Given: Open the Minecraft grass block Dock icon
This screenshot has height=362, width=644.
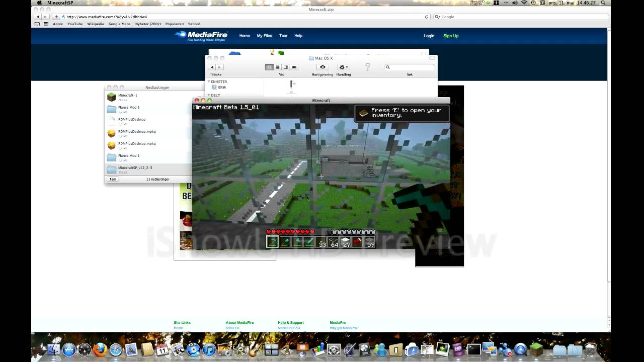Looking at the screenshot, I should pos(536,349).
